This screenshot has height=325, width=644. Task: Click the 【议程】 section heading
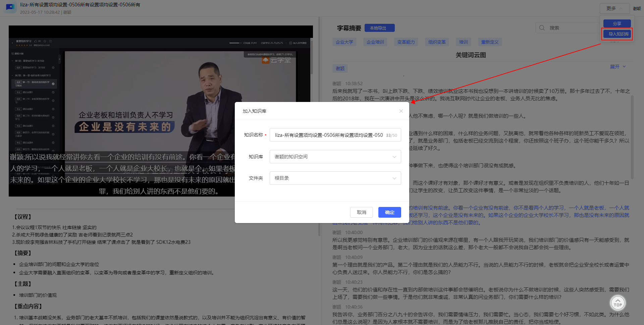(x=23, y=217)
